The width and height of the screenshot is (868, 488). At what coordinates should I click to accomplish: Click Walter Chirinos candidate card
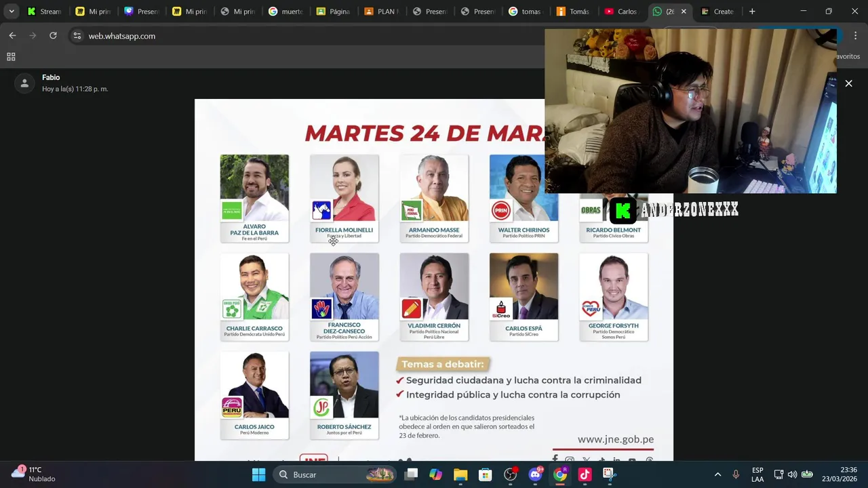524,198
